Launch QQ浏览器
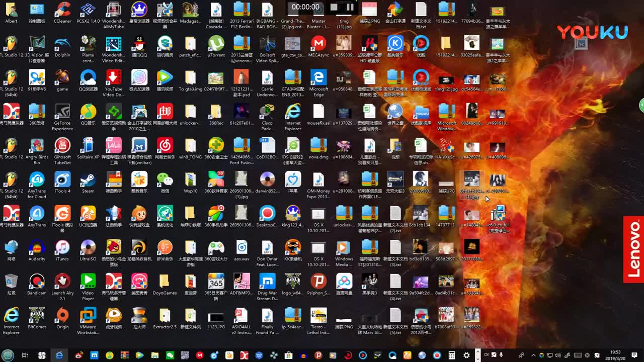Viewport: 644px width, 362px height. [88, 81]
